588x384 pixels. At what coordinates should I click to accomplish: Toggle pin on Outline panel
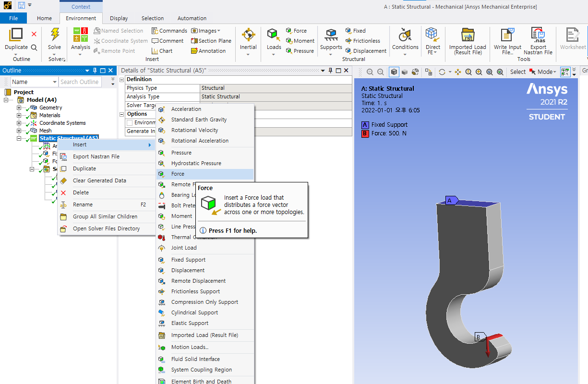(95, 71)
